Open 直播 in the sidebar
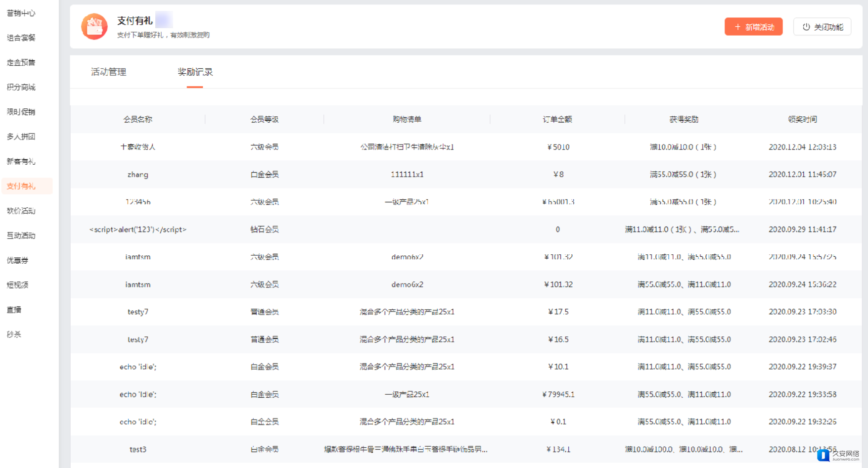 click(x=14, y=310)
